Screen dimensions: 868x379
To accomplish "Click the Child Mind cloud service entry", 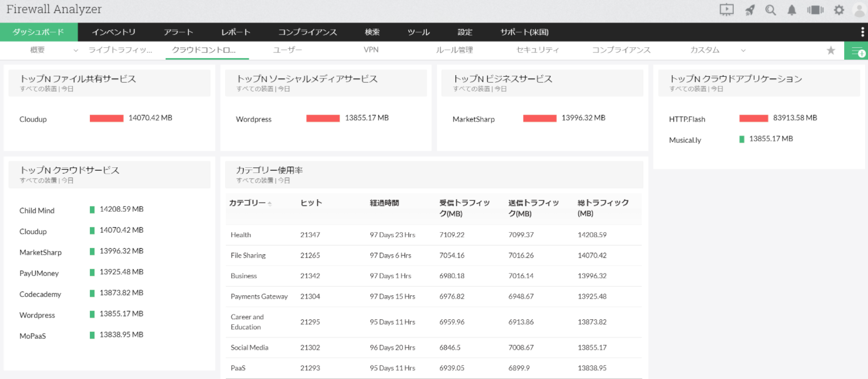I will (x=37, y=211).
